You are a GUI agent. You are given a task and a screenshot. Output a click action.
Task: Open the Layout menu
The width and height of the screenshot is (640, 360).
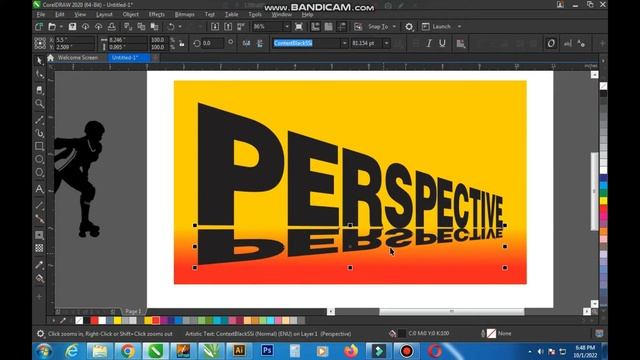(104, 14)
